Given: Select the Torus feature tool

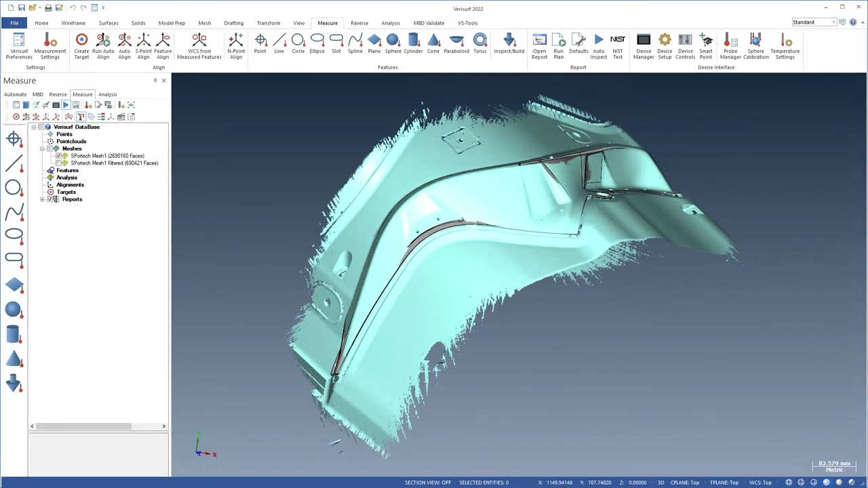Looking at the screenshot, I should coord(480,43).
